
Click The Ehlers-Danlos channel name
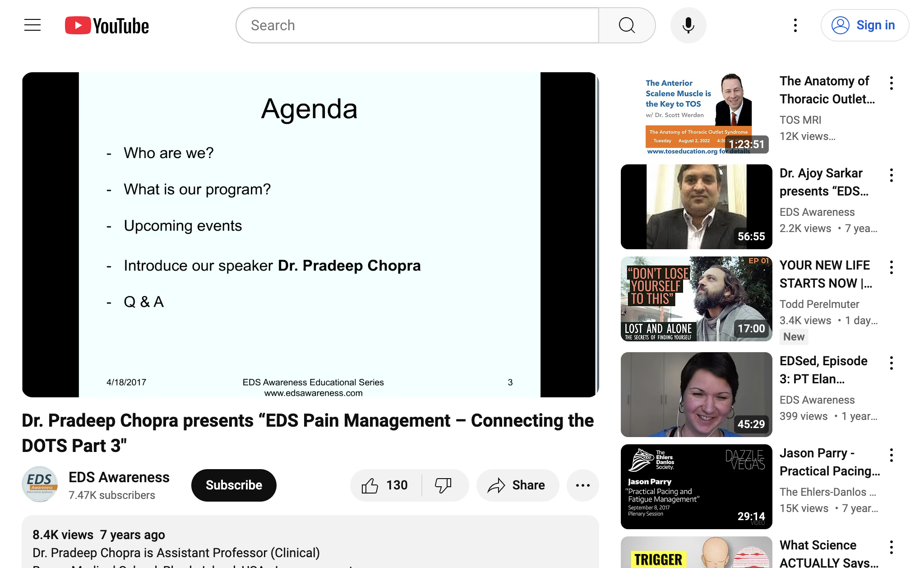coord(828,492)
